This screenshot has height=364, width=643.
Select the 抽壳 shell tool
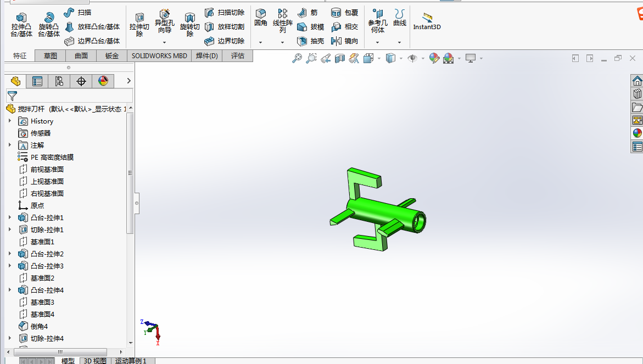pyautogui.click(x=310, y=41)
